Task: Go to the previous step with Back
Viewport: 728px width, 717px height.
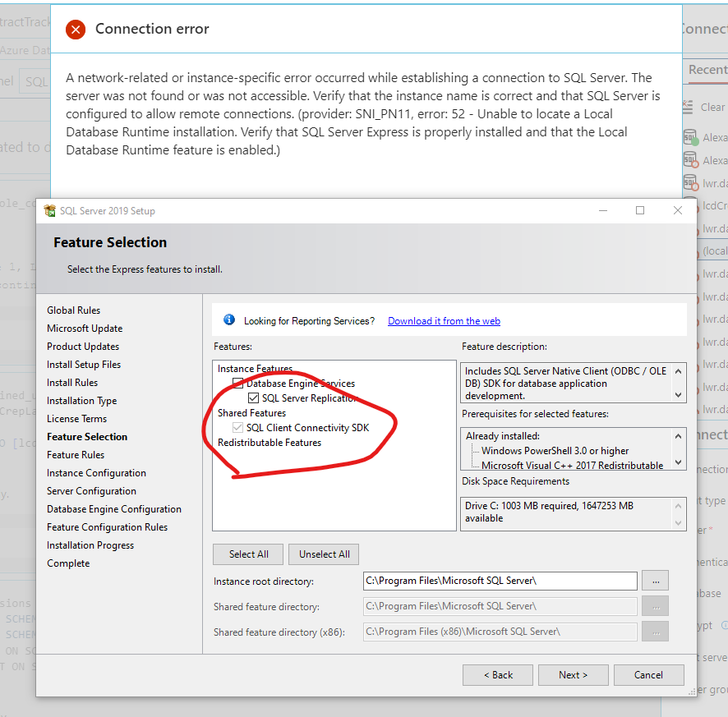Action: click(498, 675)
